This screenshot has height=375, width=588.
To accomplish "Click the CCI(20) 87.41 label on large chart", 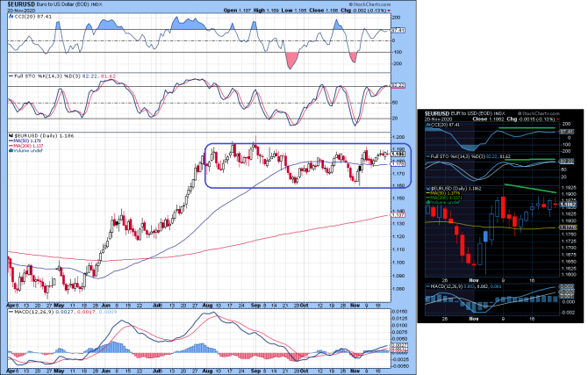I will click(33, 17).
